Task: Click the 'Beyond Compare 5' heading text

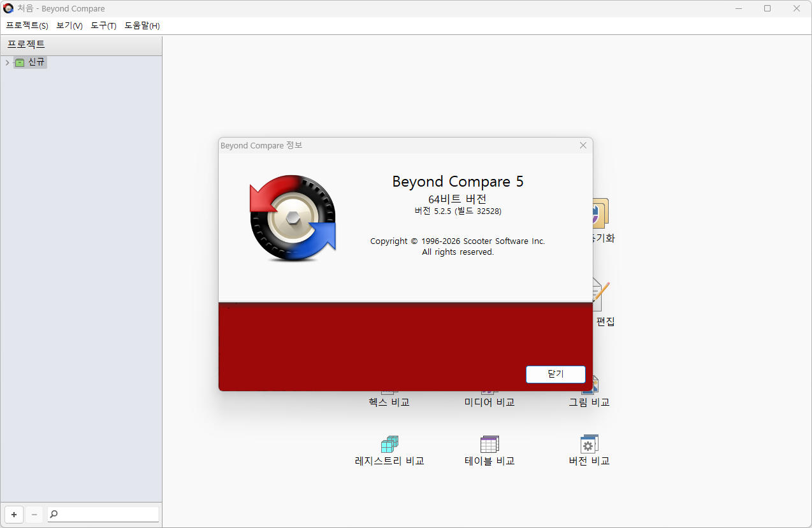Action: coord(458,182)
